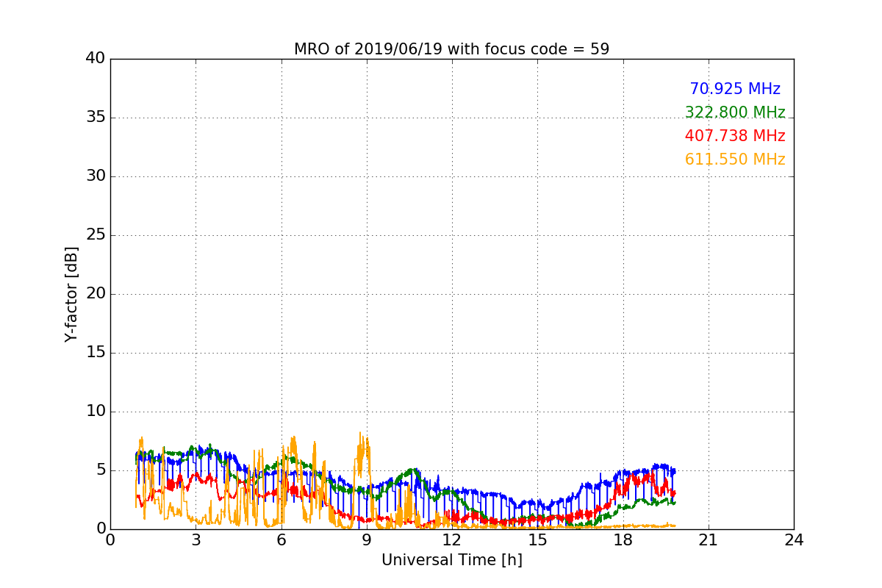This screenshot has width=882, height=588.
Task: Click x-axis tick value 9
Action: pyautogui.click(x=367, y=540)
